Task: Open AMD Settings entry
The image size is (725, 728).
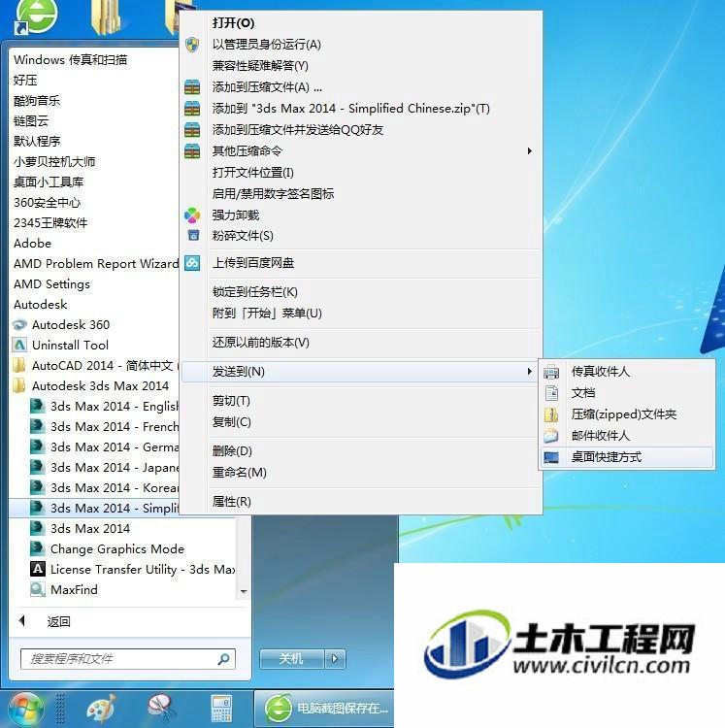Action: click(x=51, y=284)
